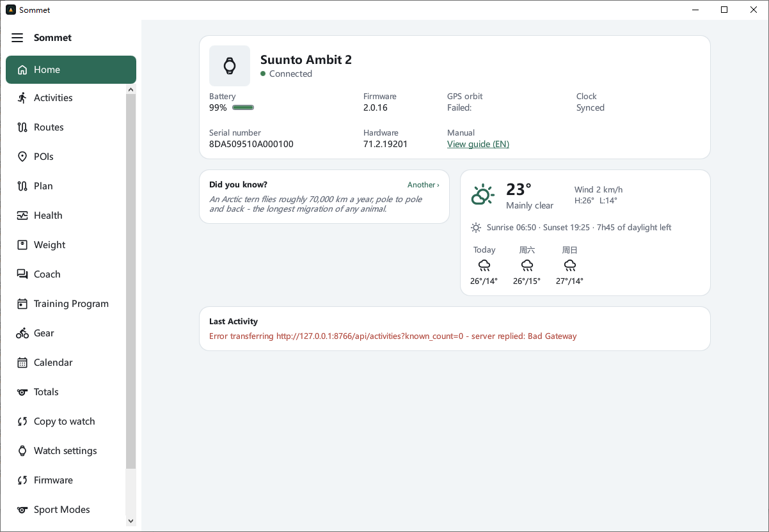Click the Sunrise 06:50 daylight line
Screen dimensions: 769x532
coord(579,228)
